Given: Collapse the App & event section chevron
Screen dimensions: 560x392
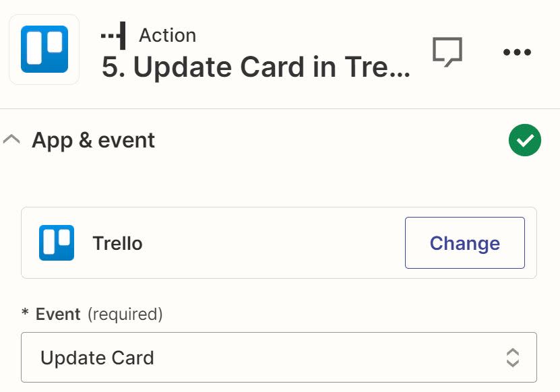Looking at the screenshot, I should (11, 140).
